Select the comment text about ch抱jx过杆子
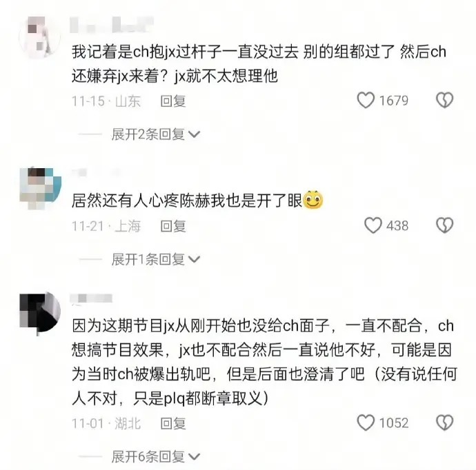Viewport: 476px width, 470px height. (x=259, y=63)
